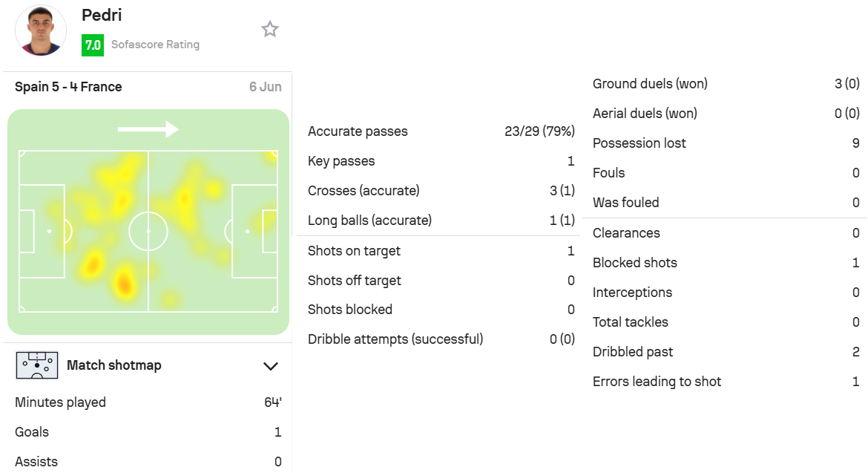The image size is (868, 473).
Task: Open the Match shotmap section label
Action: [114, 365]
